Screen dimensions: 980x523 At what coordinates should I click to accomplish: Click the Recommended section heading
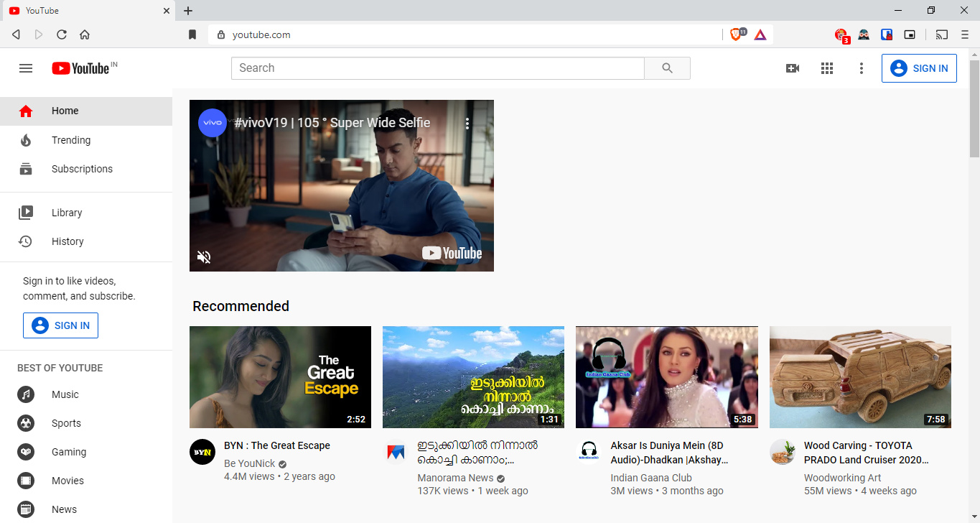click(241, 306)
